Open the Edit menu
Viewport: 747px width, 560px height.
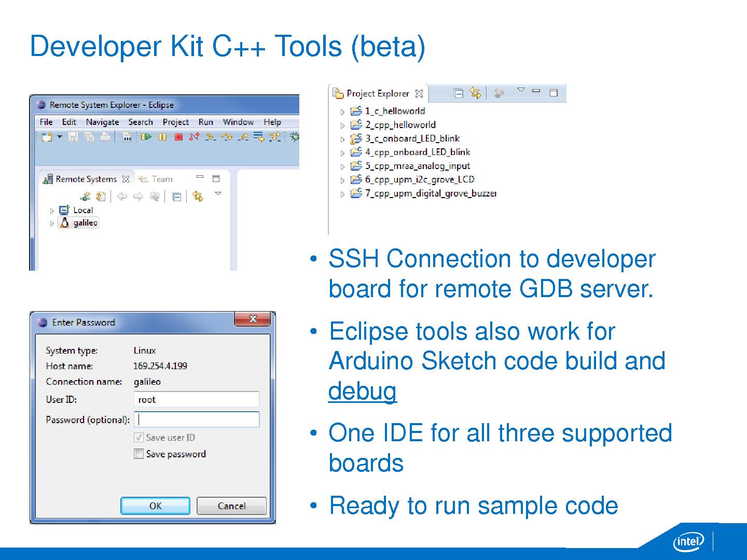[x=69, y=122]
